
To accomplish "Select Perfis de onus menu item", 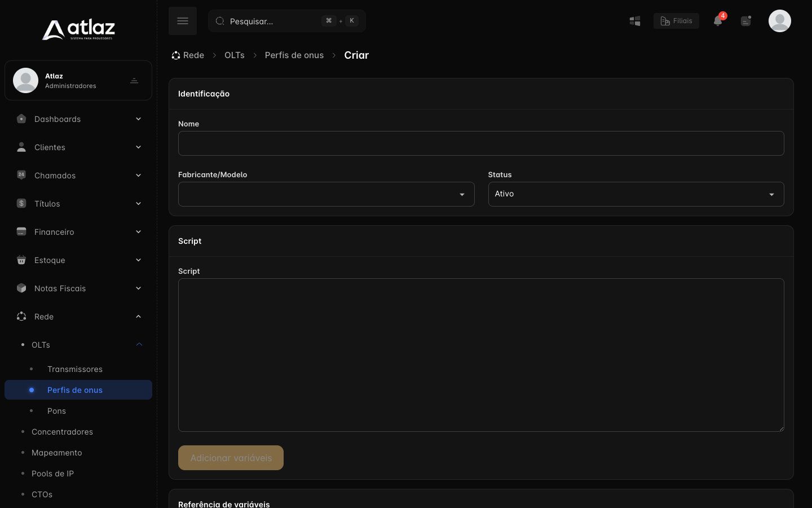I will (x=78, y=390).
